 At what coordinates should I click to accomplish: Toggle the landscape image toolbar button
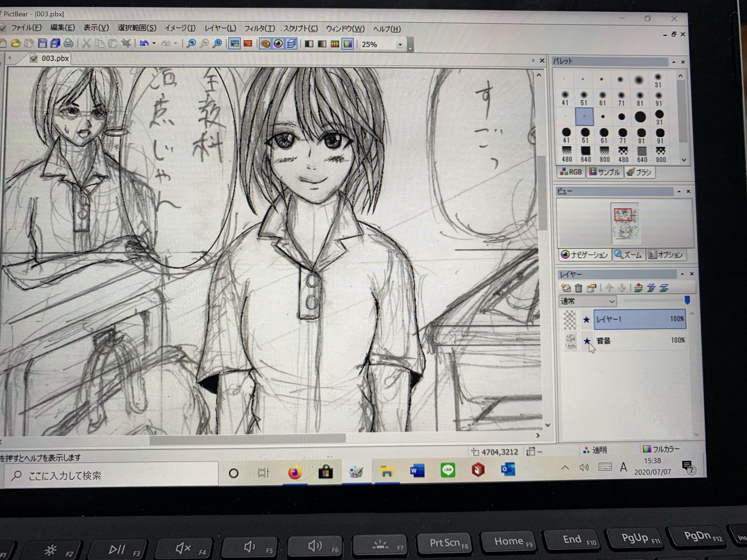click(x=234, y=44)
